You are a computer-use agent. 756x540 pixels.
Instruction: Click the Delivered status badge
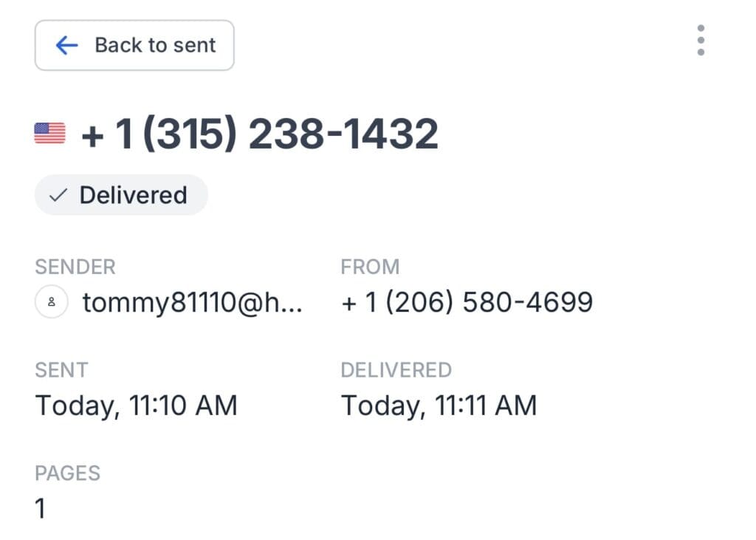pos(121,195)
